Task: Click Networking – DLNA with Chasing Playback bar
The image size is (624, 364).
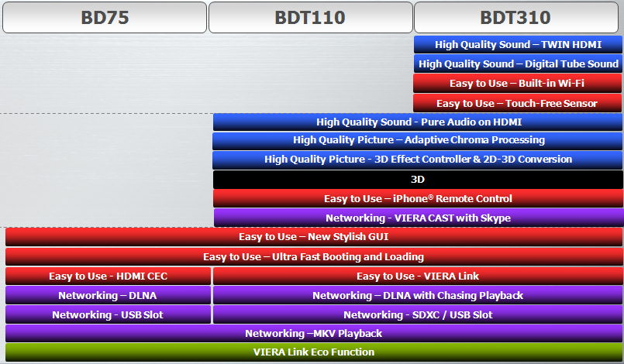Action: pyautogui.click(x=418, y=295)
